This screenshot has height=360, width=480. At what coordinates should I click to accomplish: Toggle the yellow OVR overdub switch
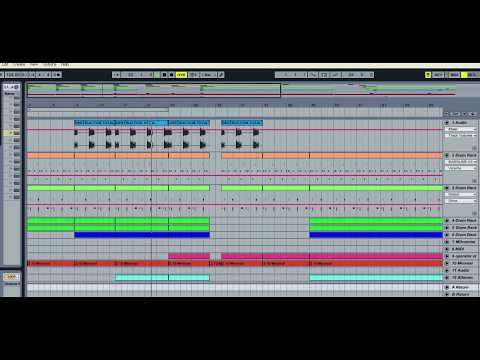click(181, 75)
